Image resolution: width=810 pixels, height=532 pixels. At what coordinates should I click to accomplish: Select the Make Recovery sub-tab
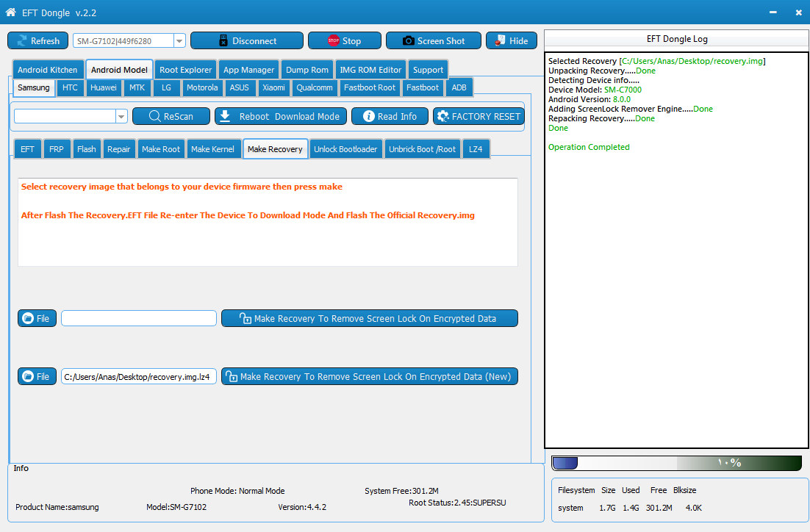pos(276,148)
